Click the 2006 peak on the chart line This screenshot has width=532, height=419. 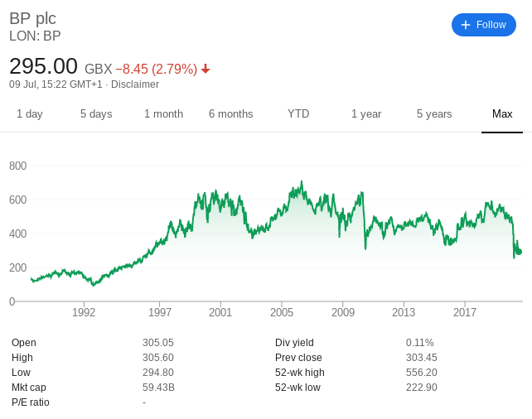pos(302,182)
